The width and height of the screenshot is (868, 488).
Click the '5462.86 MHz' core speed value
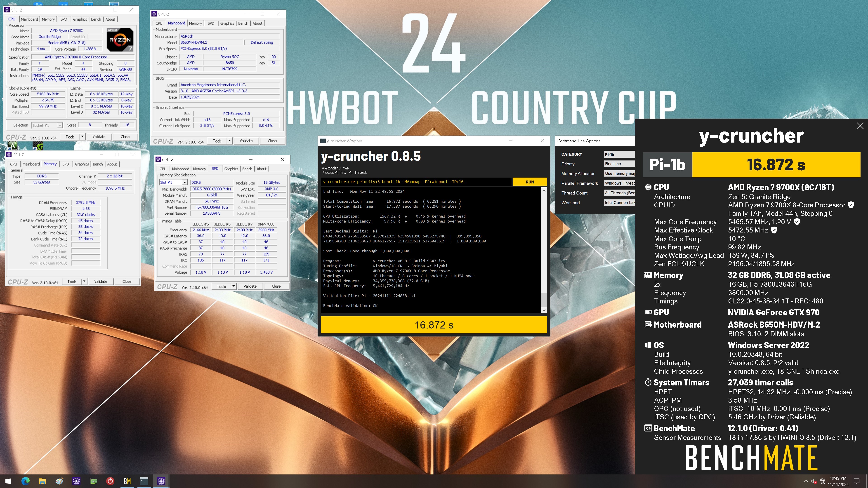47,94
